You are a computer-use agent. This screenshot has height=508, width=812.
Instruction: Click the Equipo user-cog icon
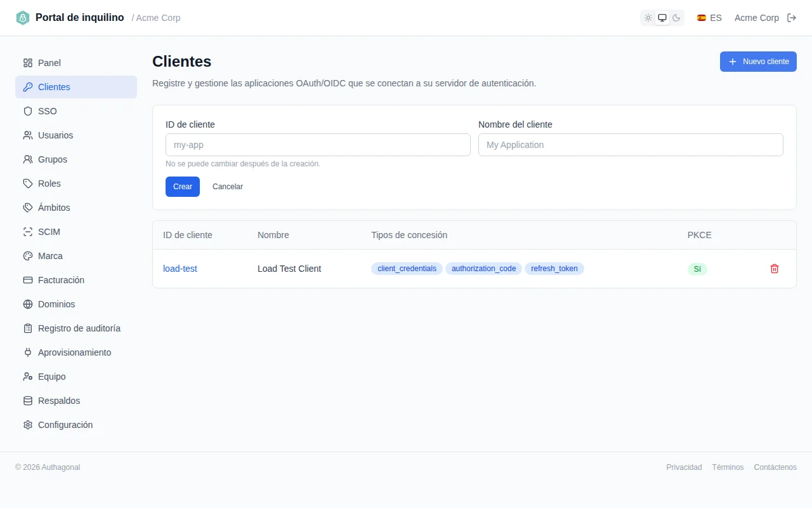[x=28, y=377]
